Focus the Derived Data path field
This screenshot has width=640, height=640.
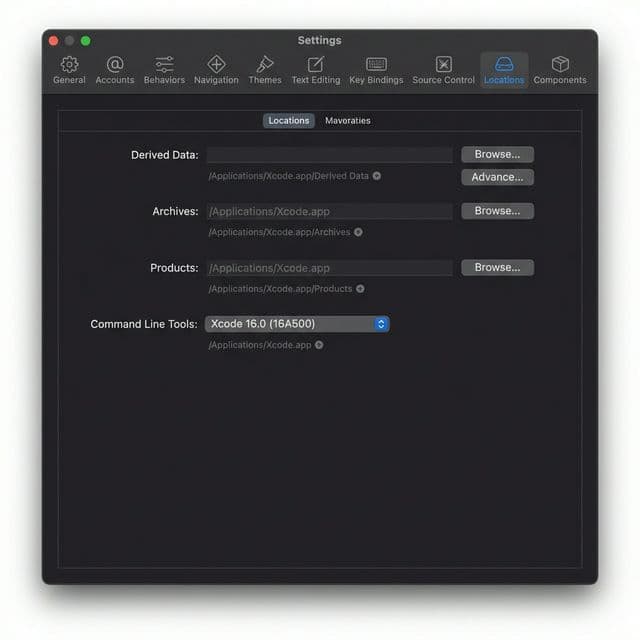tap(329, 155)
